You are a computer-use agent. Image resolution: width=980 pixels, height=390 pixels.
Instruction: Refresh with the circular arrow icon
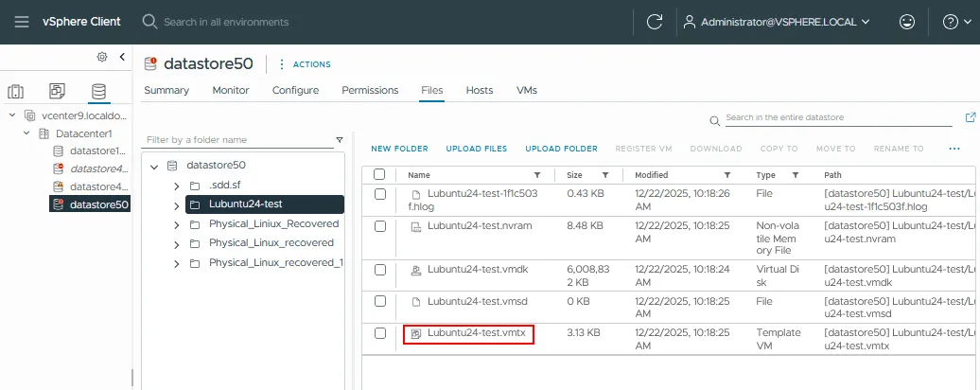655,22
